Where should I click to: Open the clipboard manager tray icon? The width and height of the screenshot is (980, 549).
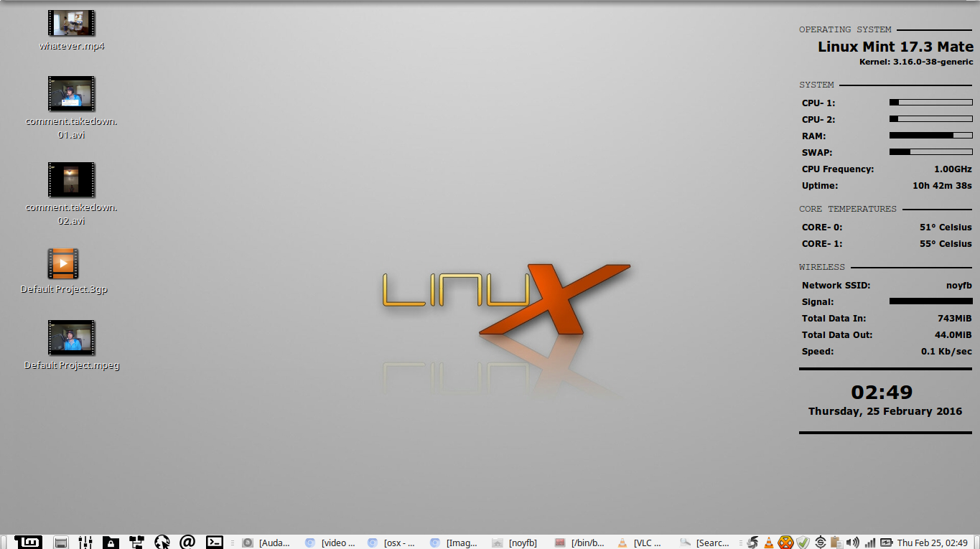pyautogui.click(x=836, y=543)
